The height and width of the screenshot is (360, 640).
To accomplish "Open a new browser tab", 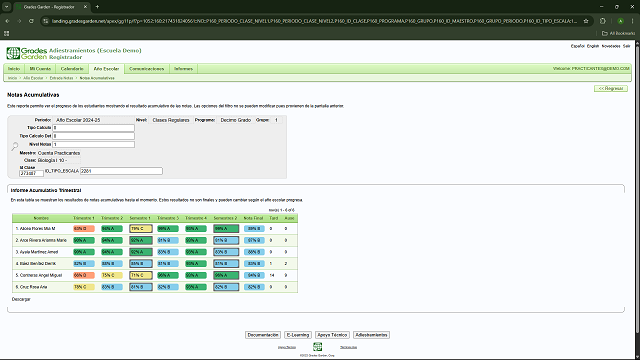I will click(x=97, y=7).
